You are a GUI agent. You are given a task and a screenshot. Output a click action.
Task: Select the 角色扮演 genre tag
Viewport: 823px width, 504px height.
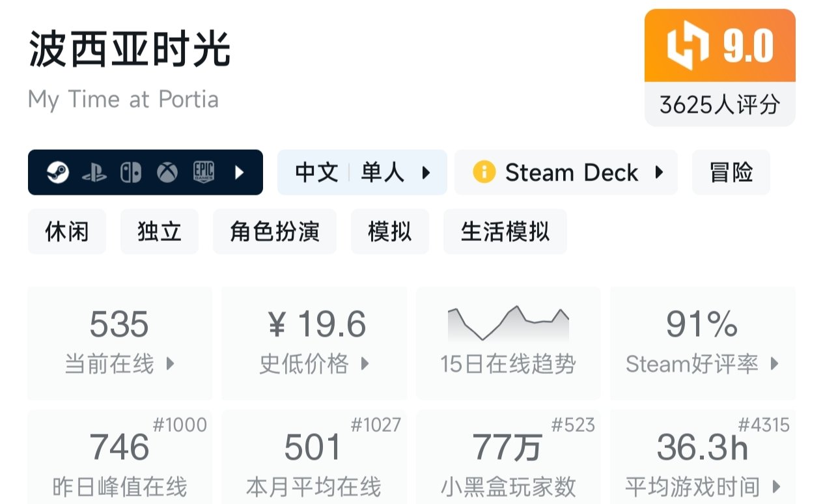coord(274,231)
